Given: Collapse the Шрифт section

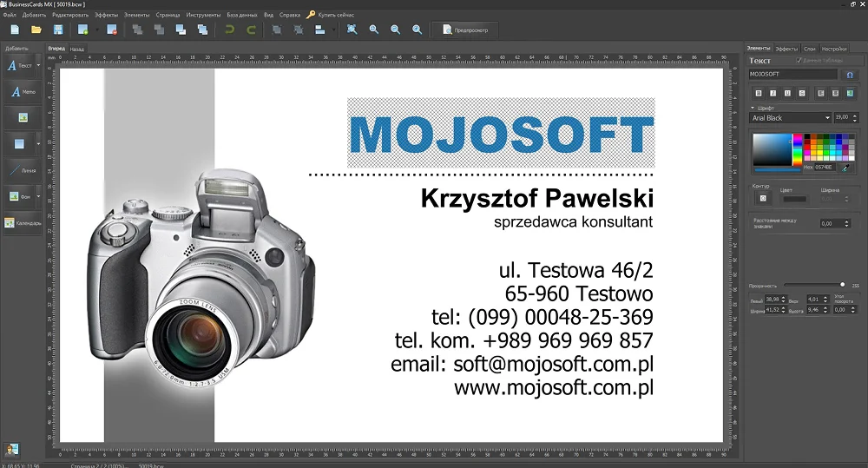Looking at the screenshot, I should pos(753,108).
